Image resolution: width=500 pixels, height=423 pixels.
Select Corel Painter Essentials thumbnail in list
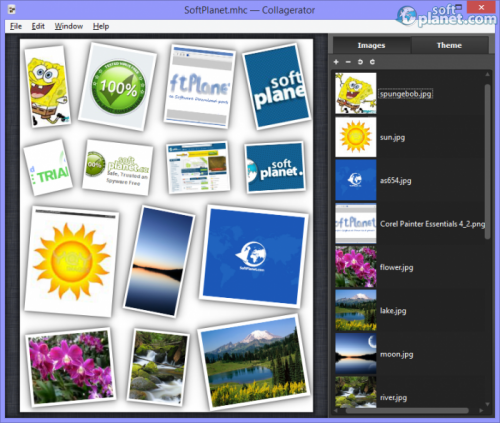point(356,223)
